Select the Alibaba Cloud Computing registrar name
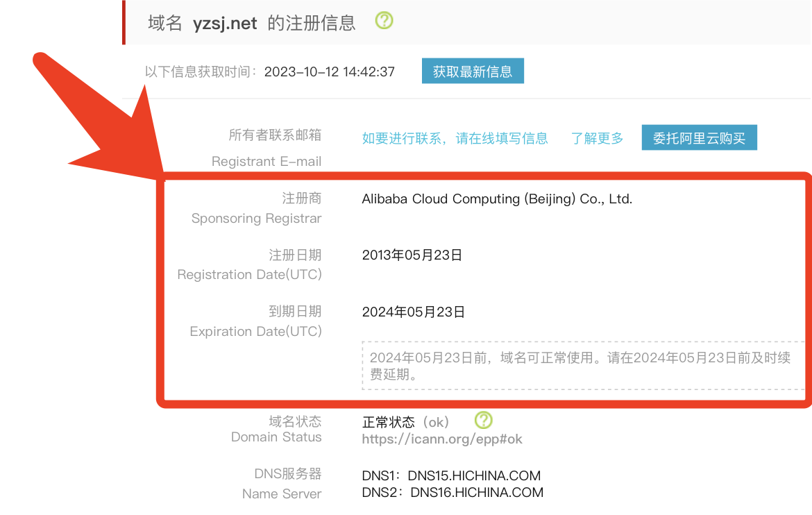This screenshot has width=812, height=515. (497, 199)
